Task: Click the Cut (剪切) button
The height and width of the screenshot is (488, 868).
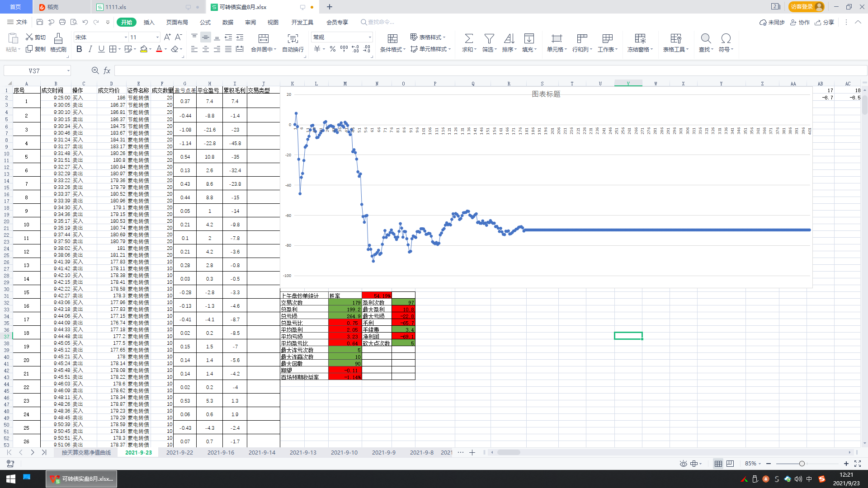Action: pos(36,37)
